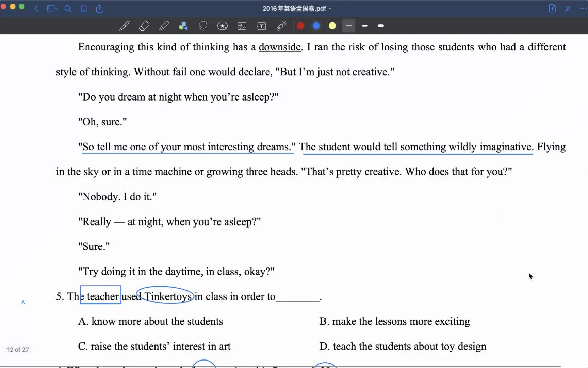Click the blank line in question 5

click(x=298, y=298)
